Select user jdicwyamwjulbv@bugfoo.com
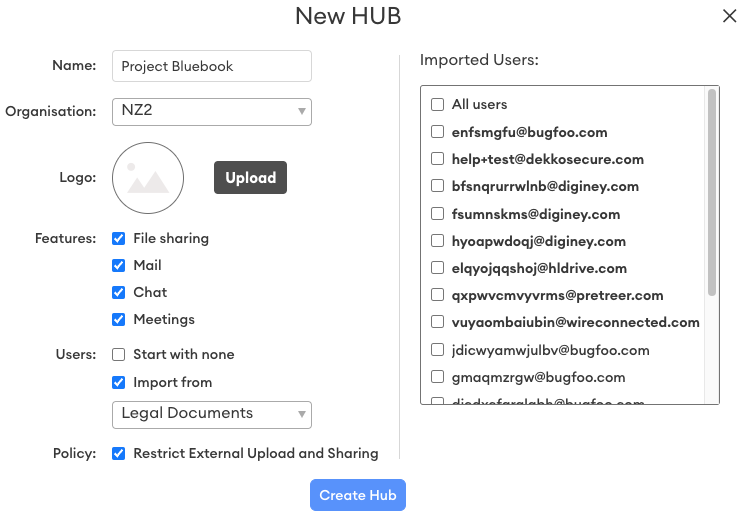 (437, 350)
